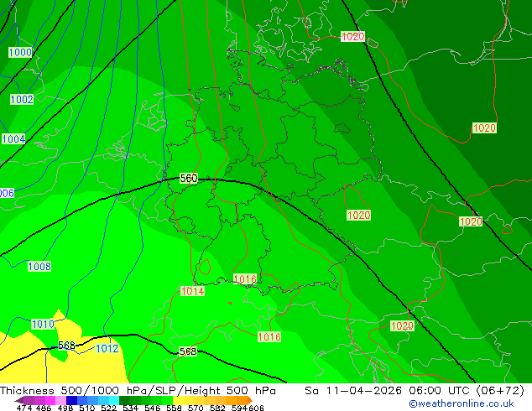
Task: Click the blue 1000 isobar label
Action: click(20, 52)
